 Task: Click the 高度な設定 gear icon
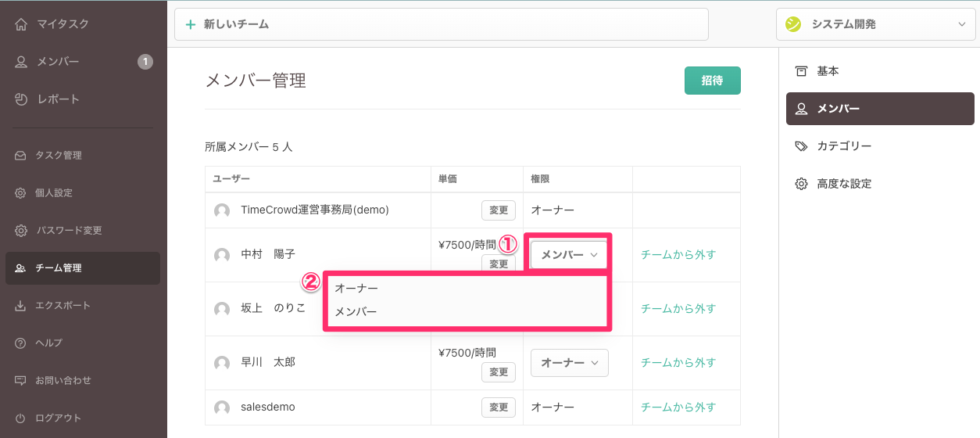(x=801, y=184)
